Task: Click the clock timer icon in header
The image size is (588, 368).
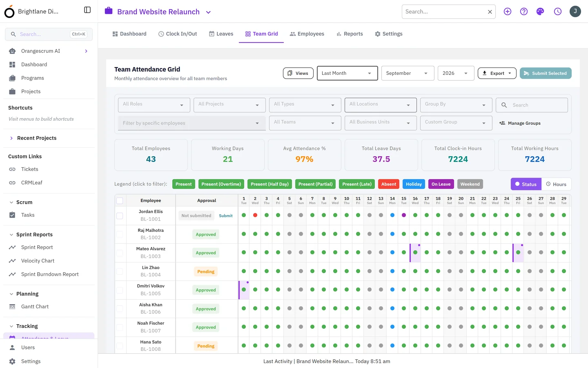Action: pos(558,11)
